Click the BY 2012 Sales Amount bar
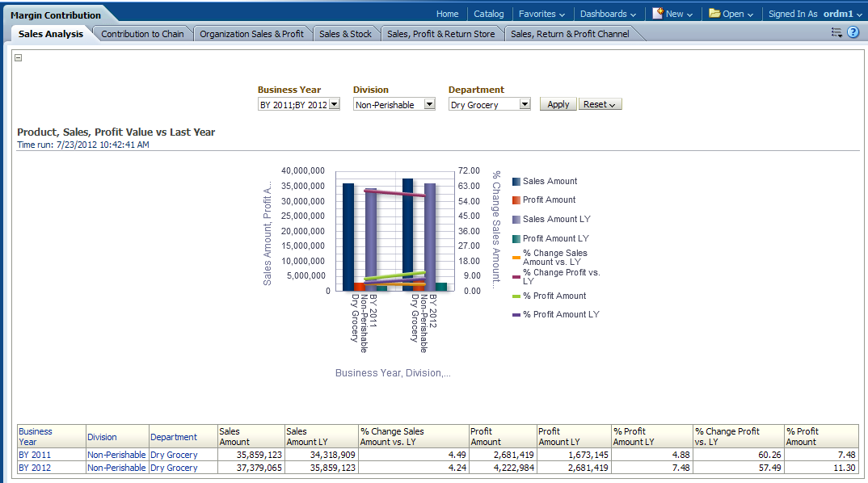Screen dimensions: 868x483 click(407, 234)
